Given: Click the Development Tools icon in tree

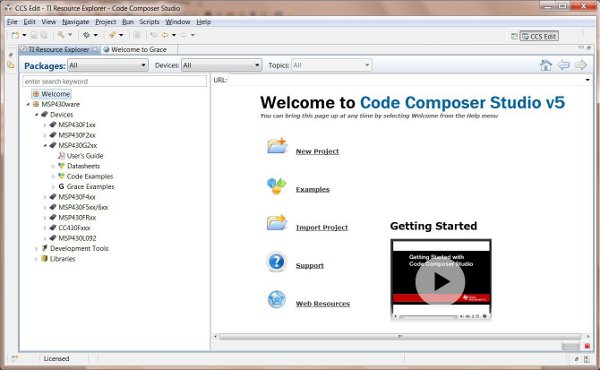Looking at the screenshot, I should tap(44, 248).
